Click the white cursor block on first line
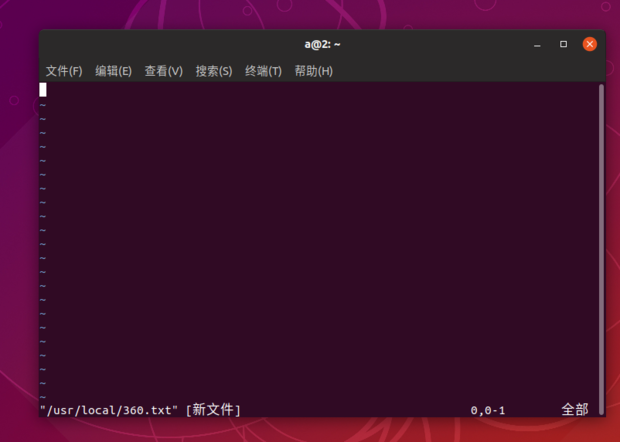The height and width of the screenshot is (442, 620). (43, 90)
